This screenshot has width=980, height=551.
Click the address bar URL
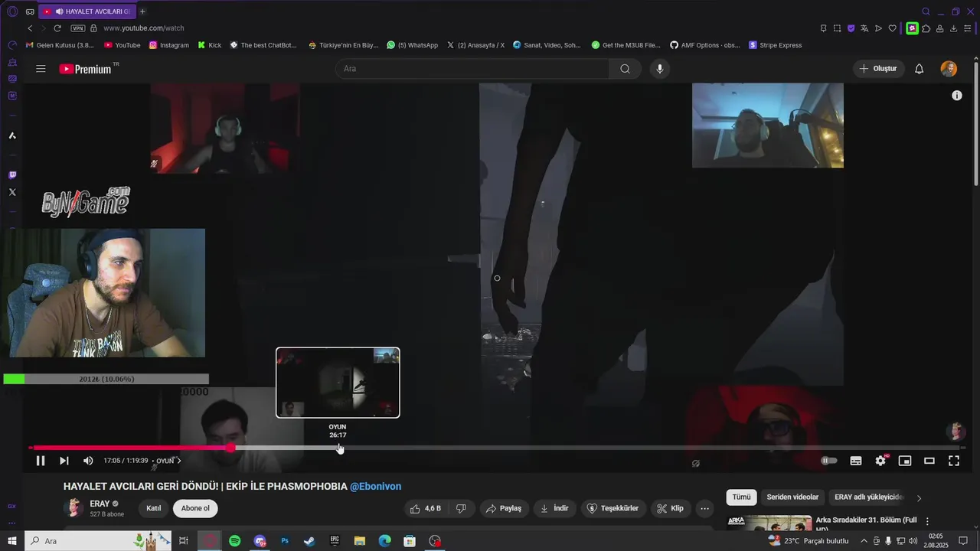144,28
